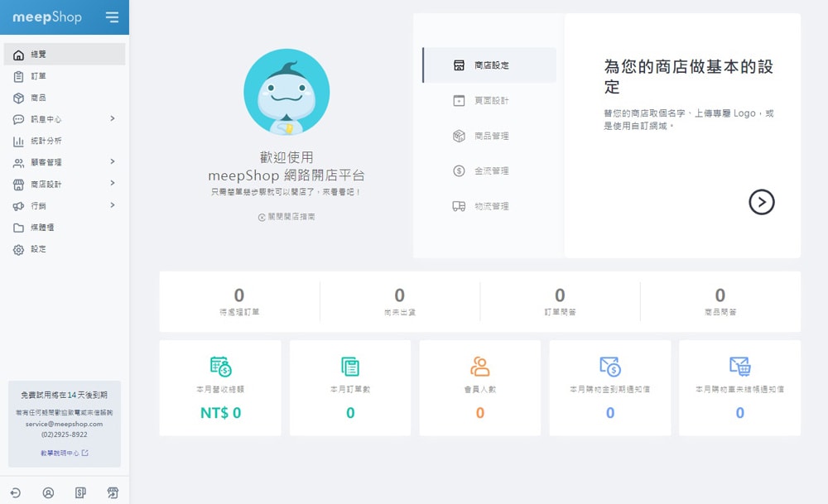Click the go-to-storefront icon at sidebar bottom
Screen dimensions: 828x504
(x=113, y=492)
